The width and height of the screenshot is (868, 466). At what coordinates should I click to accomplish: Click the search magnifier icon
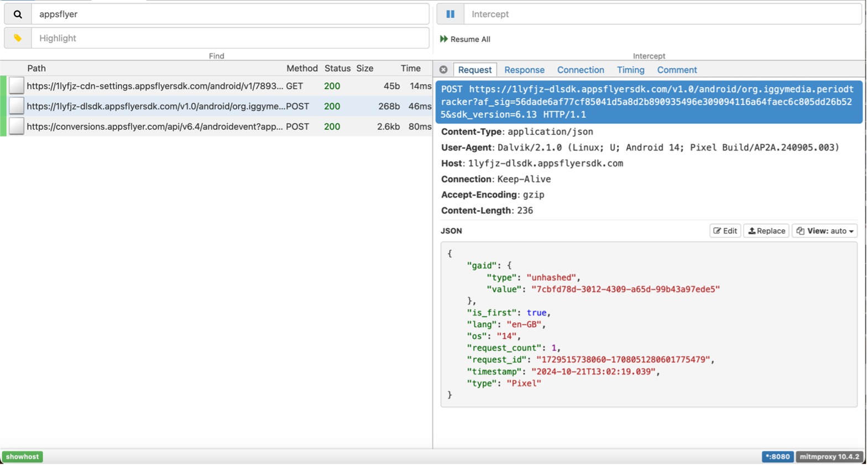coord(18,14)
